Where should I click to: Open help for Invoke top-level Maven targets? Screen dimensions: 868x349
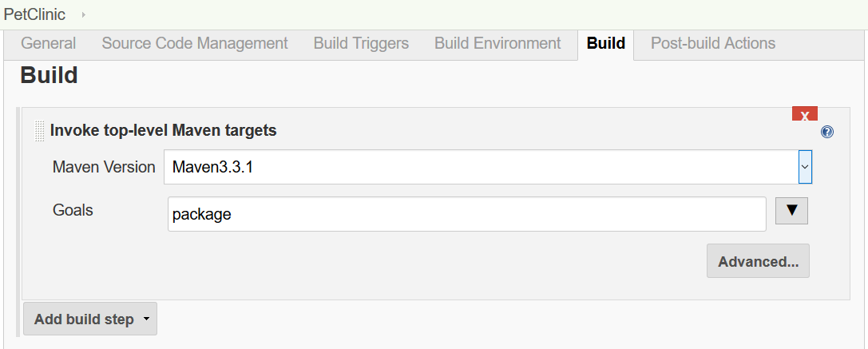click(827, 132)
